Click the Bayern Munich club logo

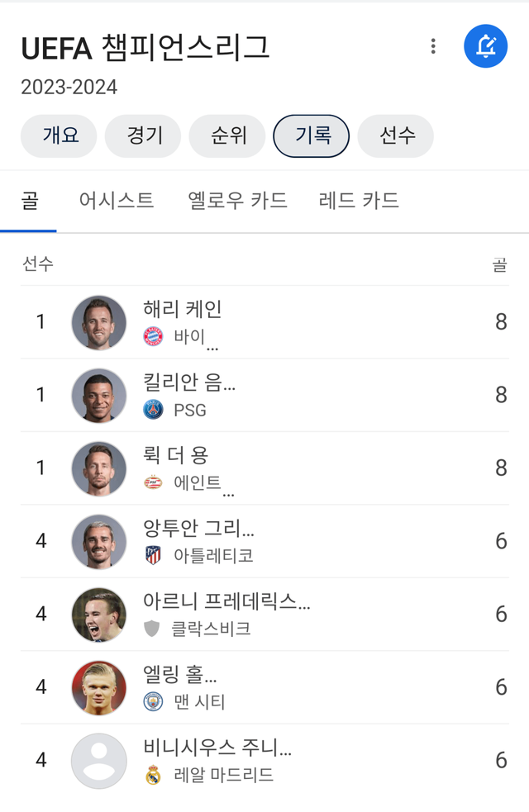(153, 336)
